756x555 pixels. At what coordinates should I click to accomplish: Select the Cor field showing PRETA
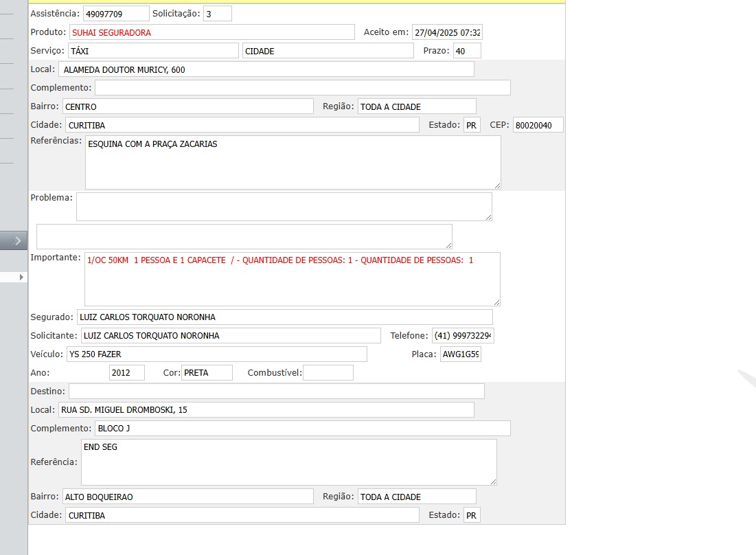207,373
